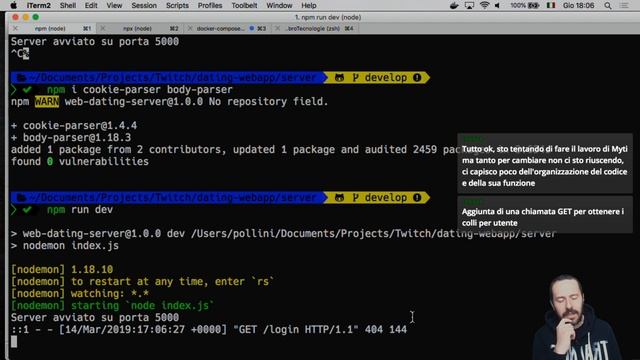The image size is (640, 360).
Task: Click the yellow minimize window button
Action: pos(26,17)
